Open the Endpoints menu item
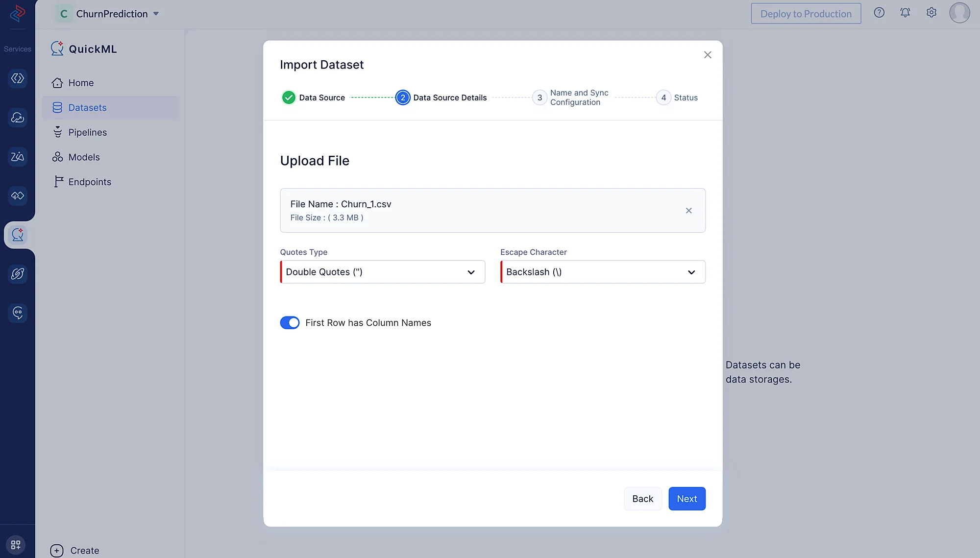This screenshot has height=558, width=980. (x=90, y=182)
